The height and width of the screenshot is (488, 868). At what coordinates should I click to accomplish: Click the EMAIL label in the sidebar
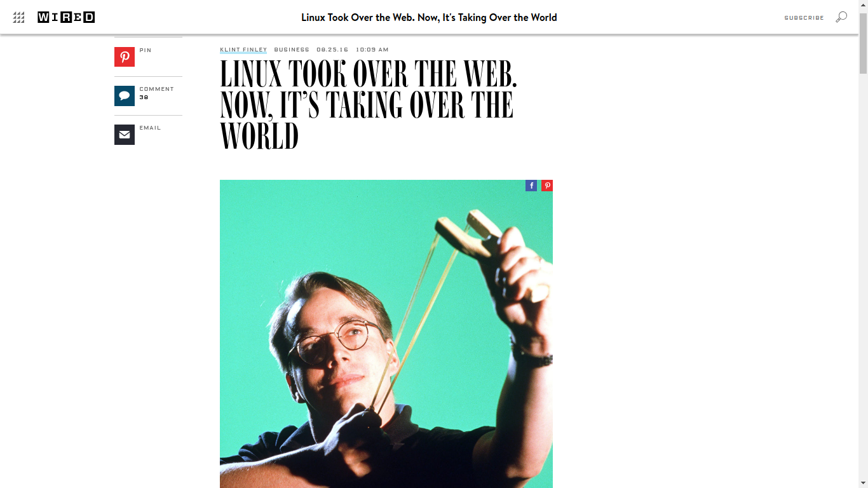pyautogui.click(x=150, y=128)
